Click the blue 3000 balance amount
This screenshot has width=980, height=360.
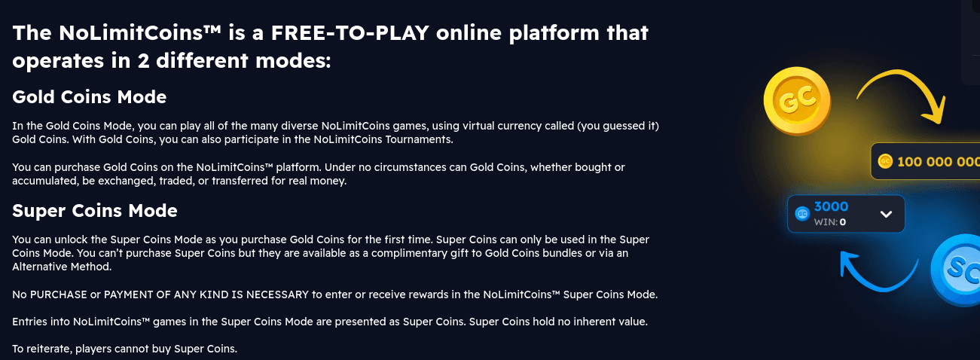tap(832, 207)
